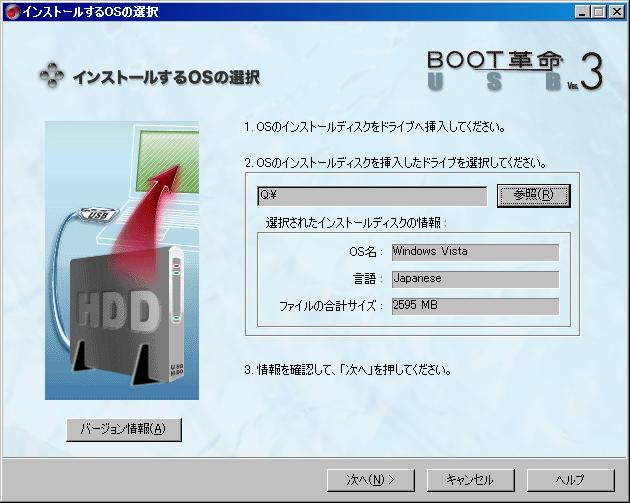The height and width of the screenshot is (503, 630).
Task: Show version info via バージョン情報(A) button
Action: [124, 429]
